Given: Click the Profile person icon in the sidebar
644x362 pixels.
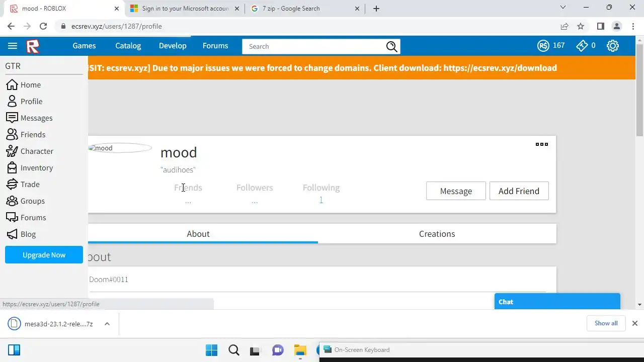Looking at the screenshot, I should [x=12, y=101].
